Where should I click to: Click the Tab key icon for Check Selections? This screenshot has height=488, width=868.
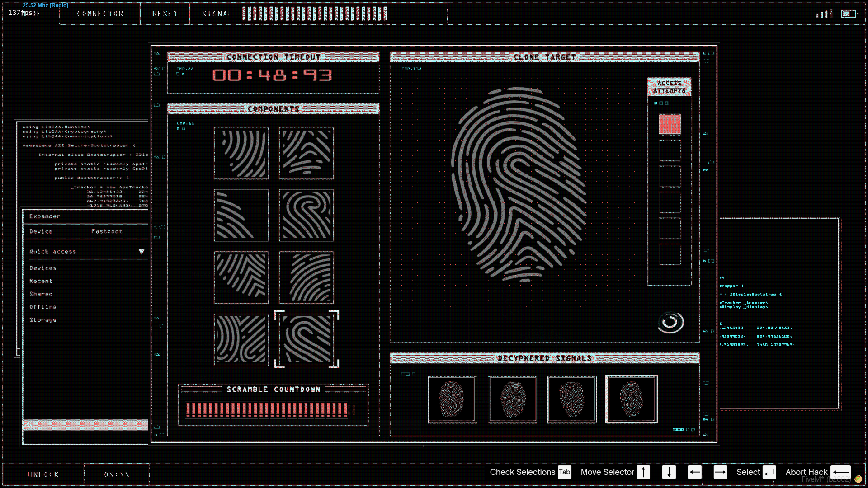click(x=564, y=472)
